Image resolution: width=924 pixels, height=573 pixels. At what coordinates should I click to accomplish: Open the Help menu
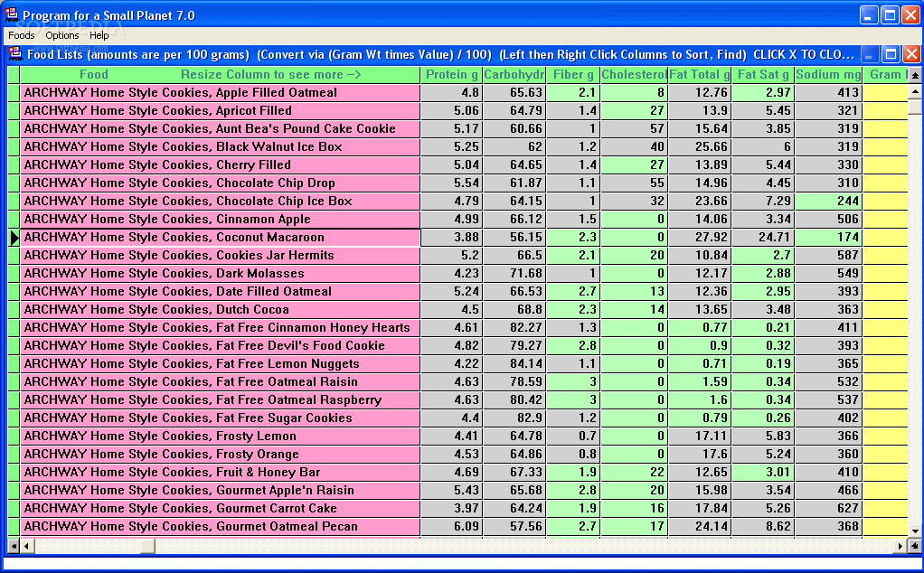(x=99, y=35)
